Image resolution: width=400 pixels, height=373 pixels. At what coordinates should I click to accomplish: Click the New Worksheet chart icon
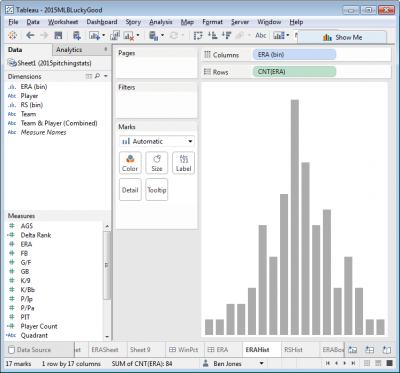94,35
